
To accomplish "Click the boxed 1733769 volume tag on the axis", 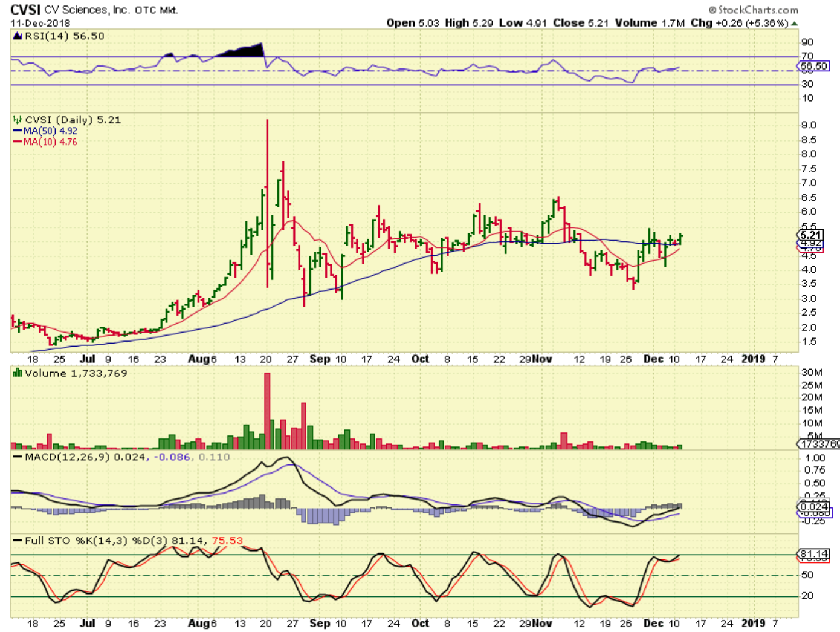I will click(x=819, y=445).
